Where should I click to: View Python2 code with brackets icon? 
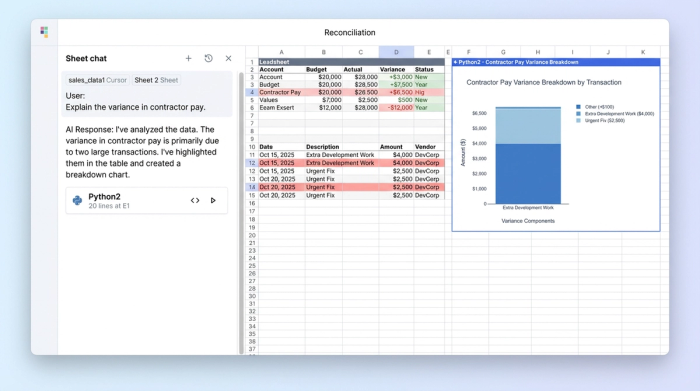pos(195,200)
